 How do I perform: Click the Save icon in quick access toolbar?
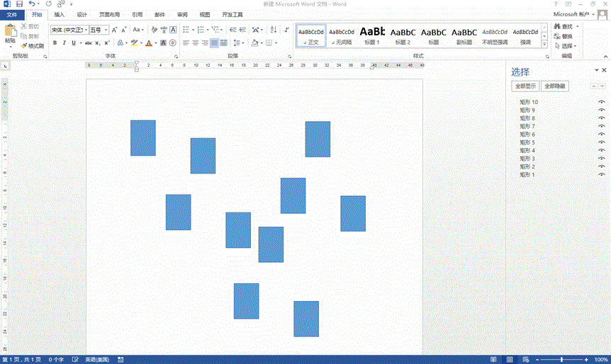click(19, 4)
